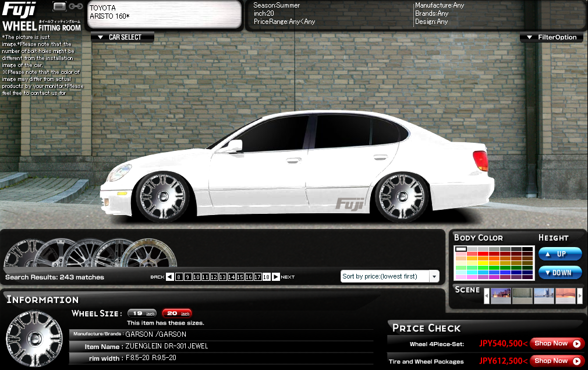Screen dimensions: 588x370
Task: Go to results page 9
Action: pyautogui.click(x=187, y=277)
